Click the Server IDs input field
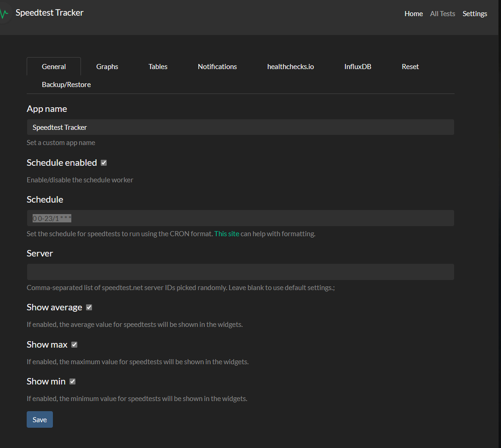This screenshot has height=448, width=501. pos(240,272)
